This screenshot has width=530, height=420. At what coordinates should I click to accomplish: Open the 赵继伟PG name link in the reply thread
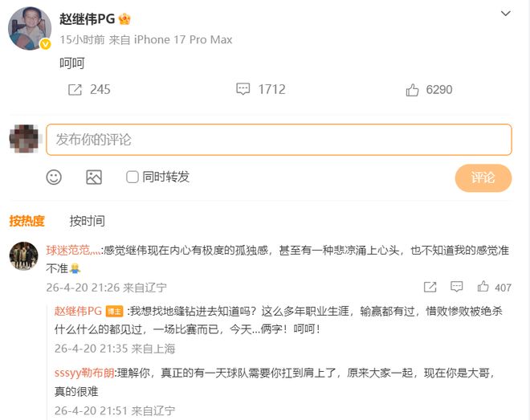click(77, 311)
